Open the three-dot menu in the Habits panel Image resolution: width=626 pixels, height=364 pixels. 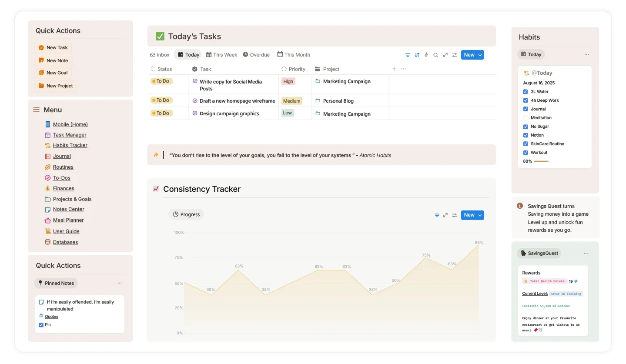[586, 55]
